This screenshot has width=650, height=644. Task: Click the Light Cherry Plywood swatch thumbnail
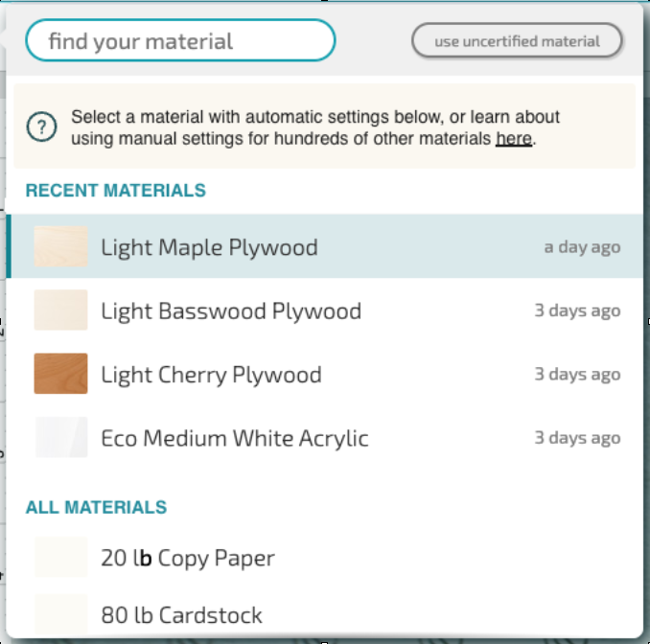point(60,374)
